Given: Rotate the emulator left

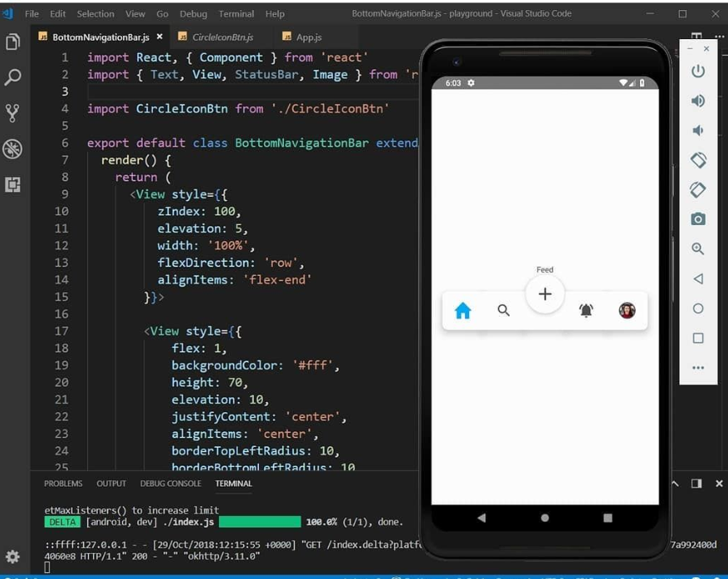Looking at the screenshot, I should click(698, 160).
